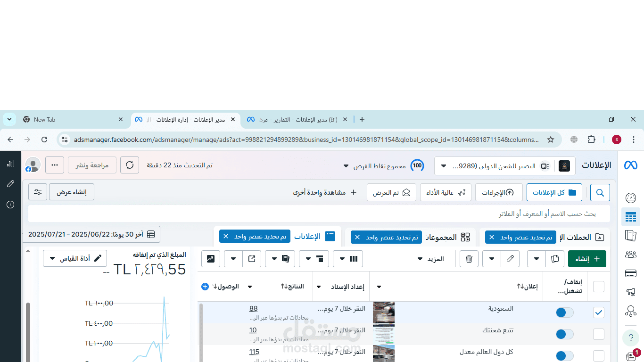Open the المزيد dropdown
The width and height of the screenshot is (644, 362).
[430, 259]
